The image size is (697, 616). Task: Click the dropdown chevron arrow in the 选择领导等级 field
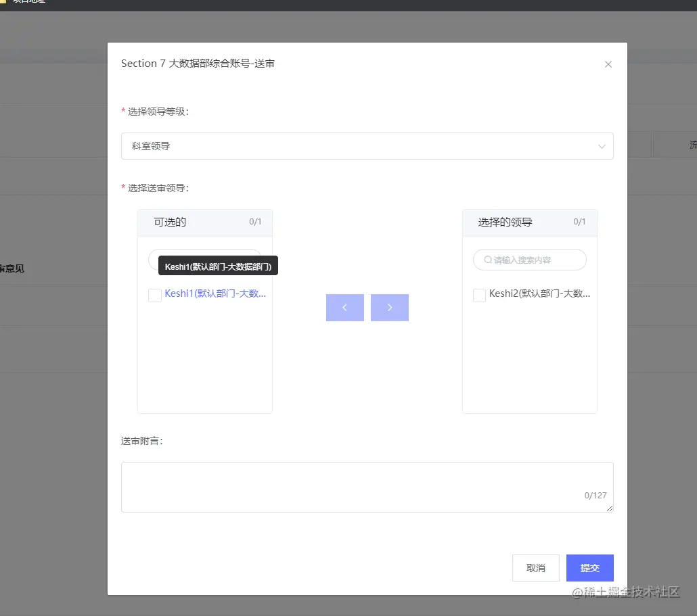pos(602,147)
